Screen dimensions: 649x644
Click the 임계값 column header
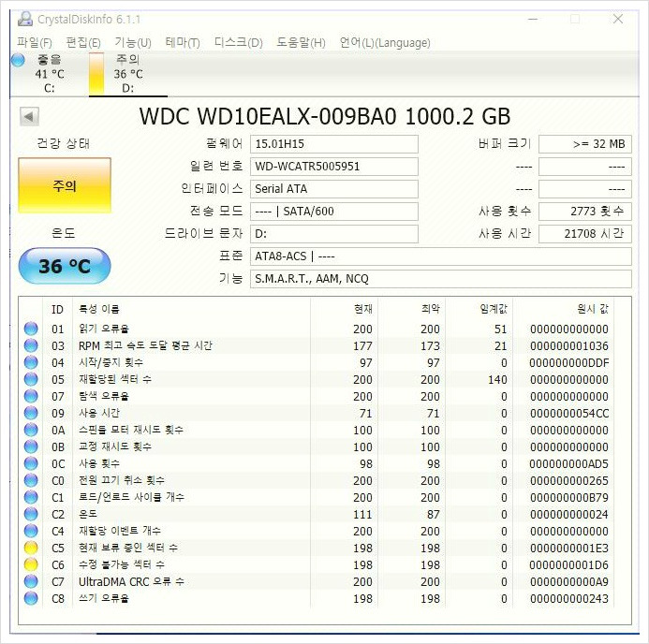(x=479, y=309)
